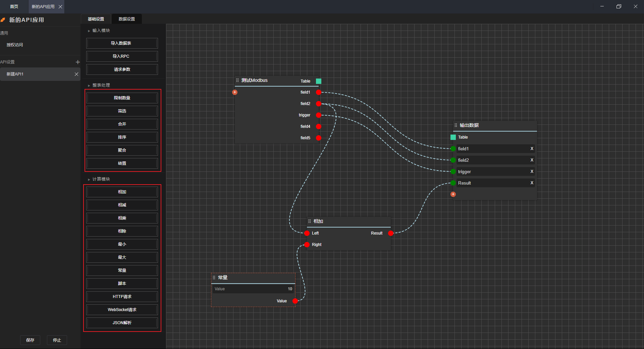Remove 新建API1 using its X icon

click(x=76, y=74)
